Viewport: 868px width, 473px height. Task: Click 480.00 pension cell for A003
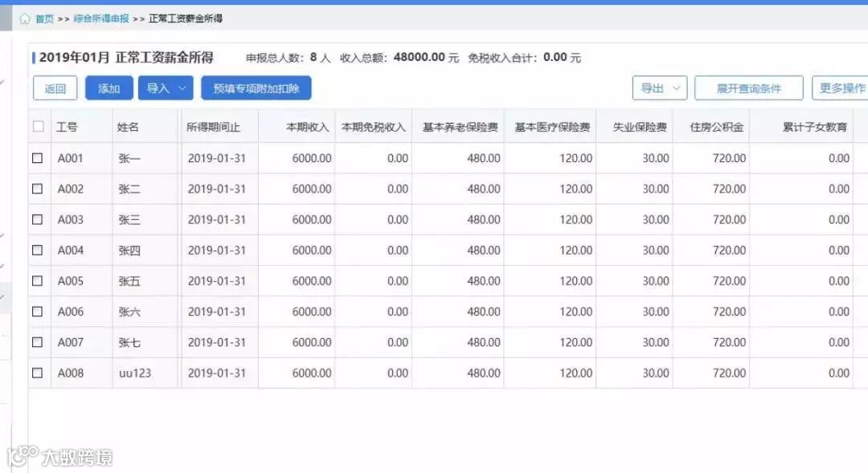pyautogui.click(x=483, y=219)
